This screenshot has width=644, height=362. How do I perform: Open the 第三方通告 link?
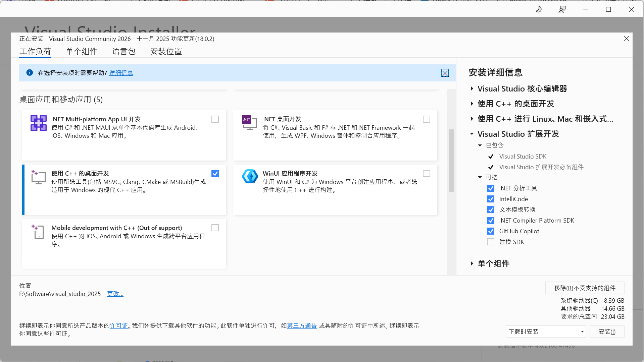tap(302, 326)
